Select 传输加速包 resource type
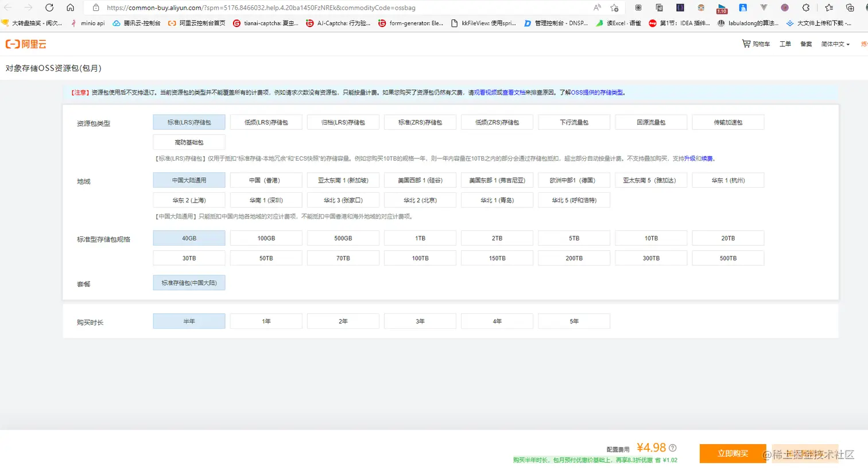The height and width of the screenshot is (474, 868). coord(728,122)
